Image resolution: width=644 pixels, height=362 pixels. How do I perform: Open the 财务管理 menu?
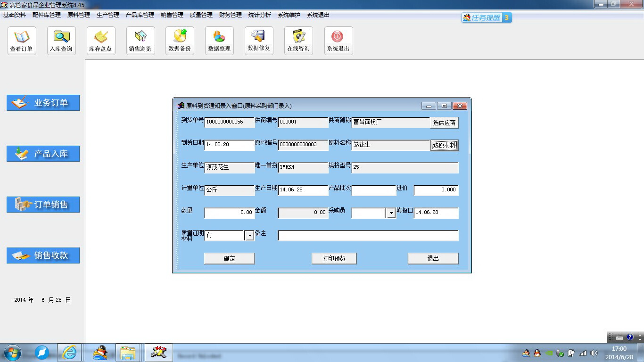point(231,15)
